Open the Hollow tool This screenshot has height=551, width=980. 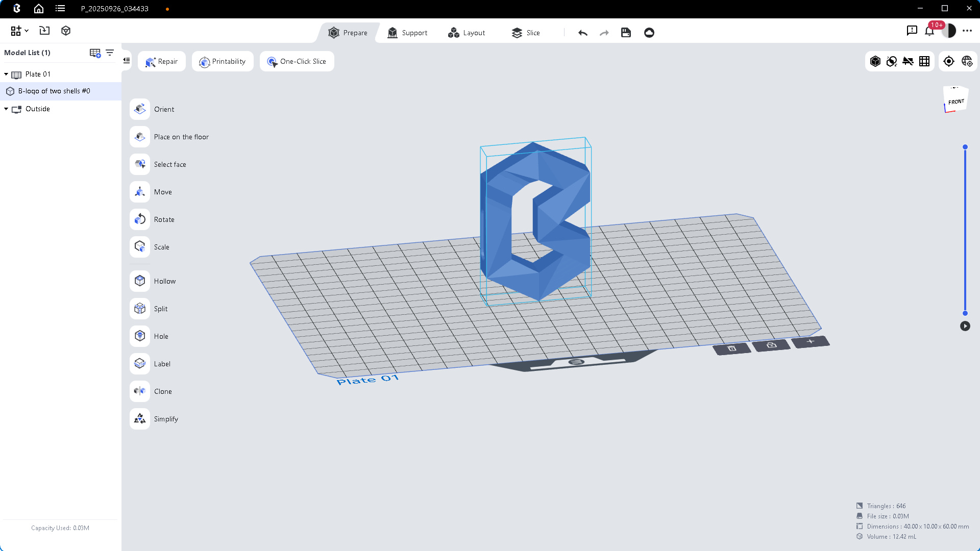click(x=140, y=281)
